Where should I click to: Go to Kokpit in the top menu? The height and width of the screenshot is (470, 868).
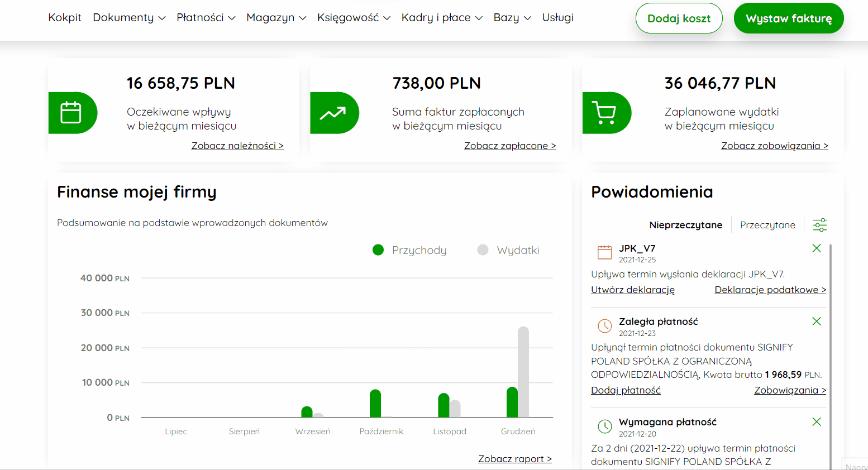65,18
